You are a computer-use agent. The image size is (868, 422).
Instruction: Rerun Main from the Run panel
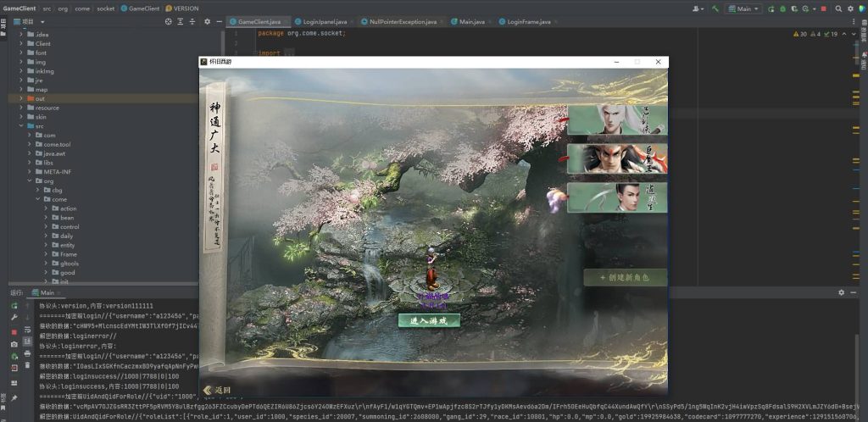tap(14, 305)
